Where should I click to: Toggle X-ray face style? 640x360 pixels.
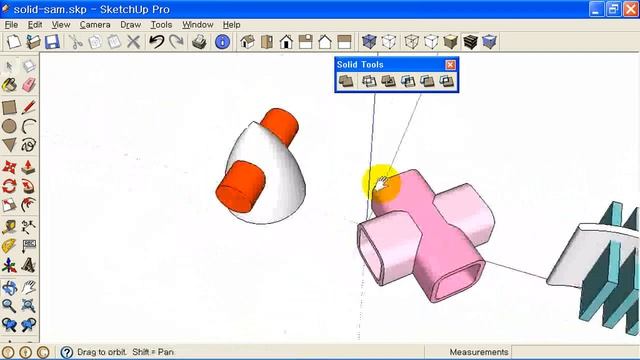[x=369, y=42]
